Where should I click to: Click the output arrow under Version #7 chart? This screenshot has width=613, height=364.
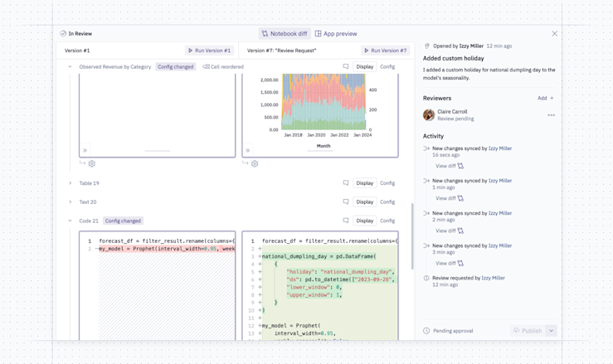tap(246, 163)
